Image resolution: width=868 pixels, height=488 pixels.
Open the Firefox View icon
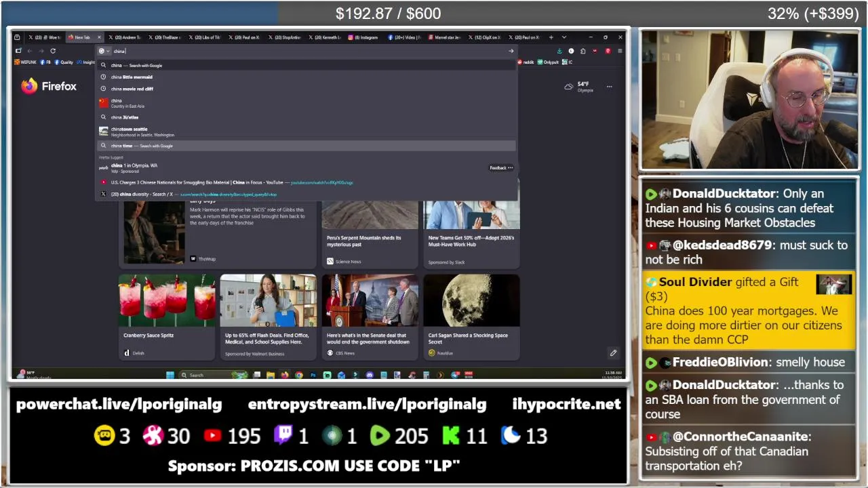pos(17,37)
